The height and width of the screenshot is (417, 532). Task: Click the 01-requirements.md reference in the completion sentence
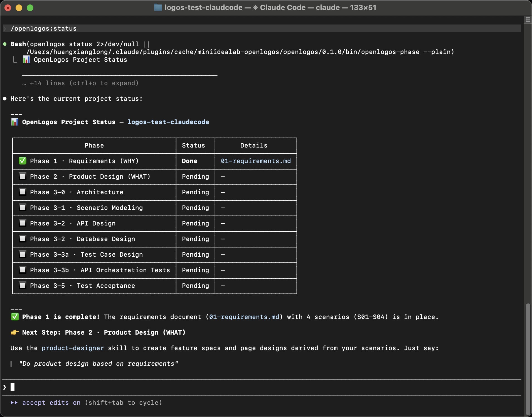pos(244,317)
